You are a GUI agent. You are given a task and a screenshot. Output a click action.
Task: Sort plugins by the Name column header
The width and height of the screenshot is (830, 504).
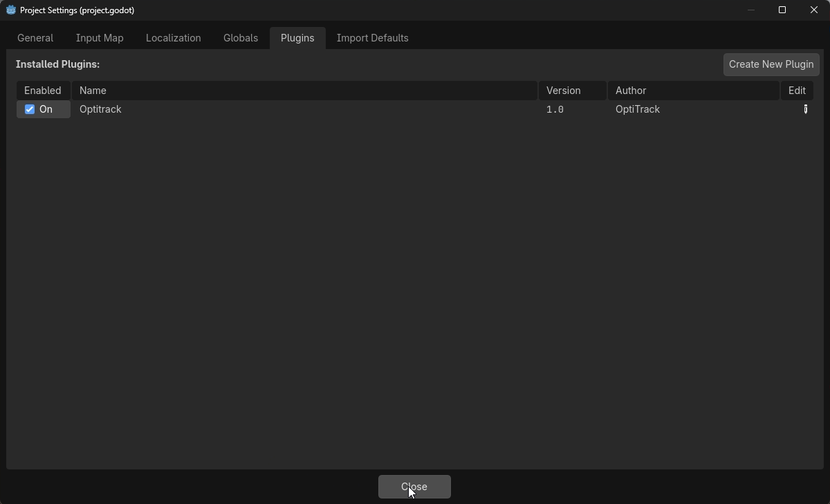(x=93, y=90)
